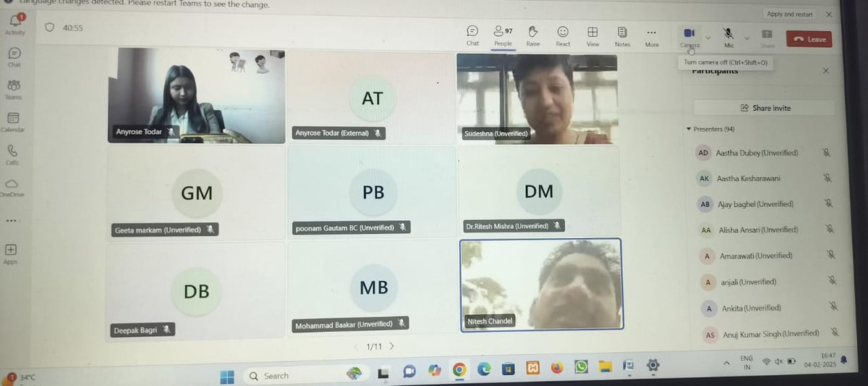
Task: Click mic icon beside Amarawati
Action: tap(831, 256)
